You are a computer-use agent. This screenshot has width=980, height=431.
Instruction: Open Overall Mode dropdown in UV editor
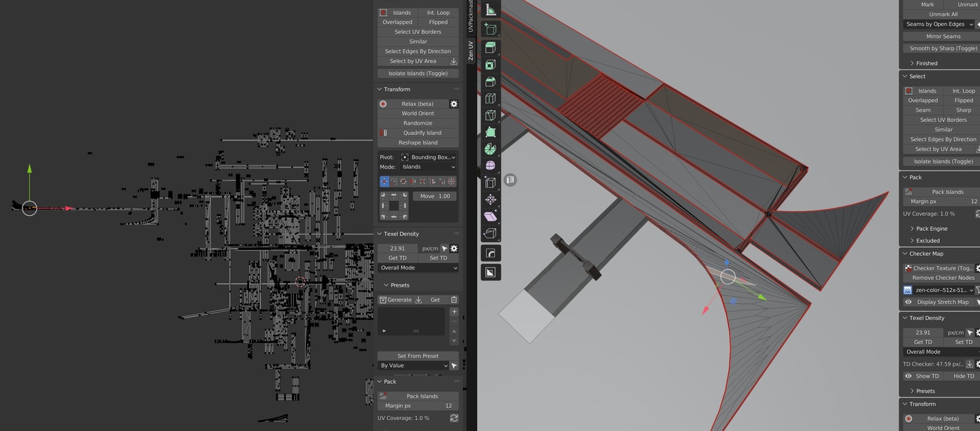click(418, 268)
